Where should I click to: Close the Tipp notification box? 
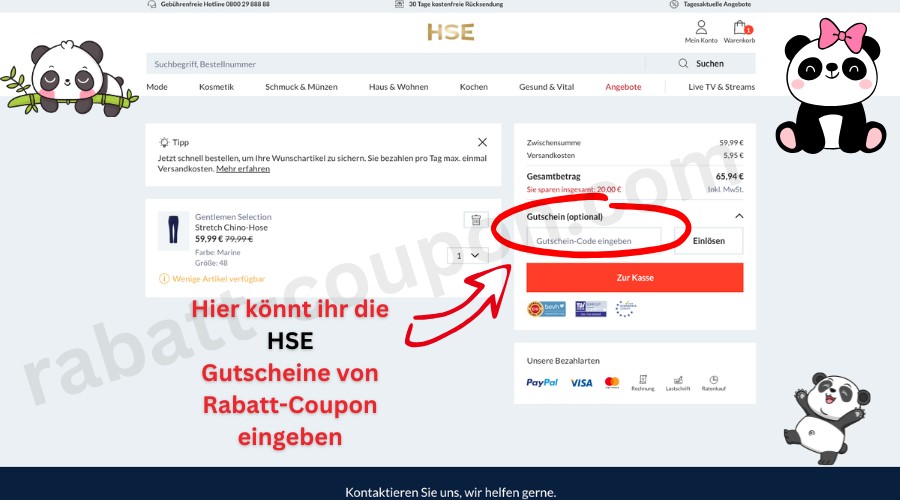point(482,143)
